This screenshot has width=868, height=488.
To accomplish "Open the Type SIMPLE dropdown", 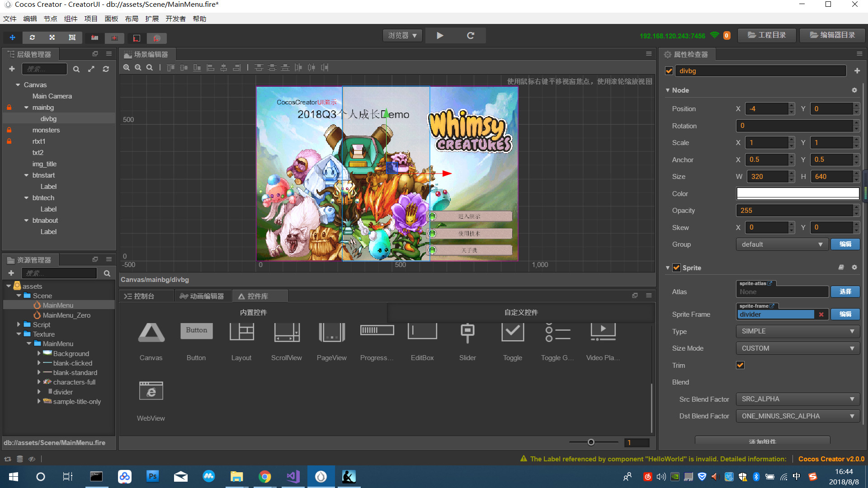I will (797, 331).
